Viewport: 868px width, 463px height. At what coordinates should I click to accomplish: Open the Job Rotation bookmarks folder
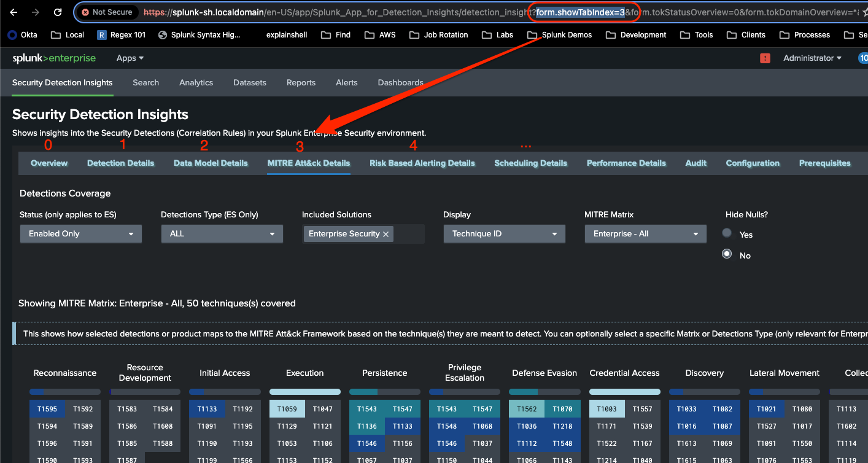pyautogui.click(x=438, y=35)
